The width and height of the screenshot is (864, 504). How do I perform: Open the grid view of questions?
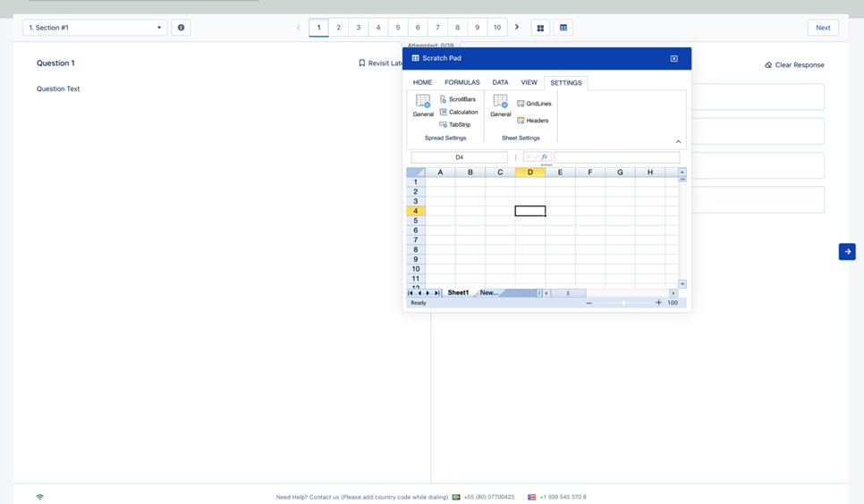pos(540,28)
